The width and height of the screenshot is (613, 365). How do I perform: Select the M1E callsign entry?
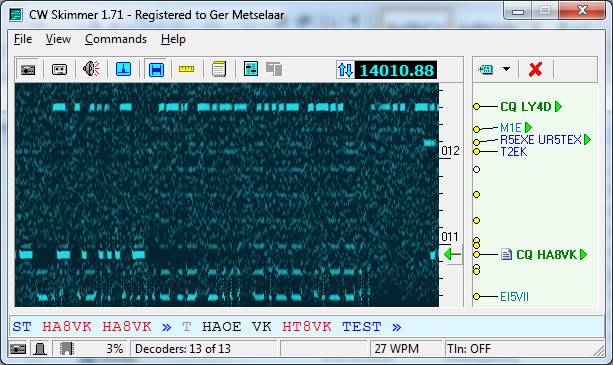click(x=511, y=128)
